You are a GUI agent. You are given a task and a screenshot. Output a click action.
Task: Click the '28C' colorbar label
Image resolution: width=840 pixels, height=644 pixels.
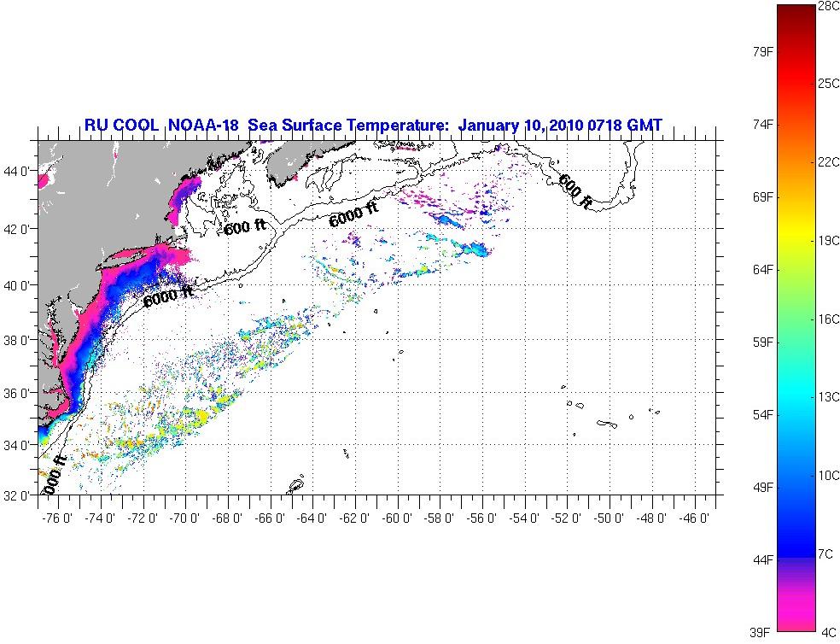click(828, 6)
